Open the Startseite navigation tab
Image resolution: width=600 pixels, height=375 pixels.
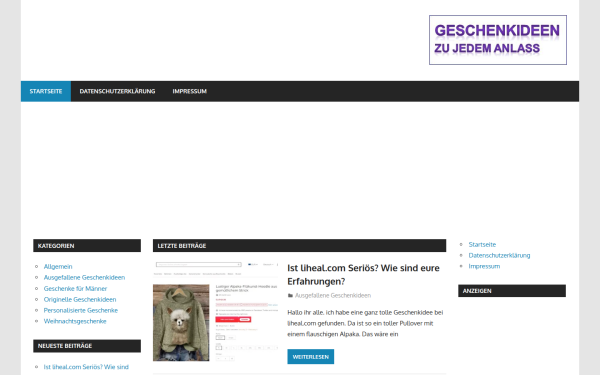[x=46, y=91]
